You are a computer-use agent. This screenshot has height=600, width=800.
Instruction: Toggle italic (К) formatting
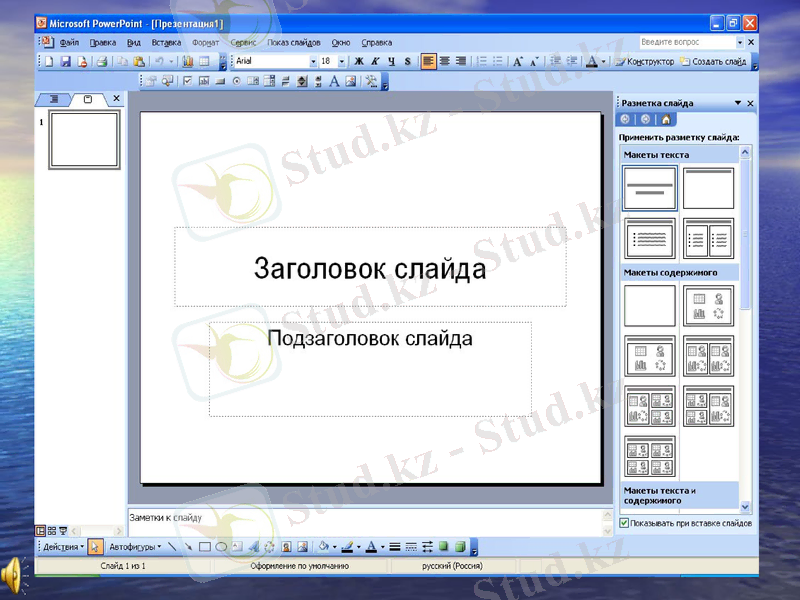[x=375, y=61]
